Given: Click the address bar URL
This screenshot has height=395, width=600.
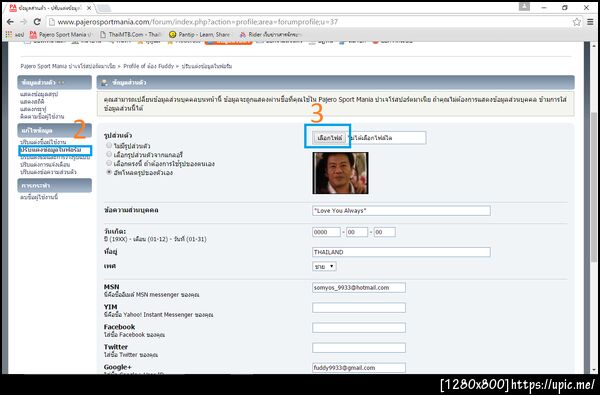Looking at the screenshot, I should tap(197, 22).
